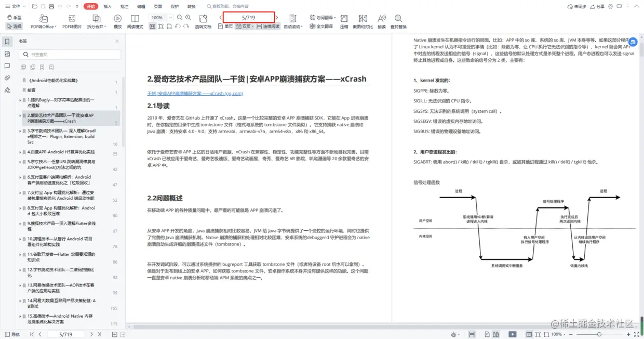Collapse all bookmarks icon
Image resolution: width=644 pixels, height=339 pixels.
(x=33, y=67)
